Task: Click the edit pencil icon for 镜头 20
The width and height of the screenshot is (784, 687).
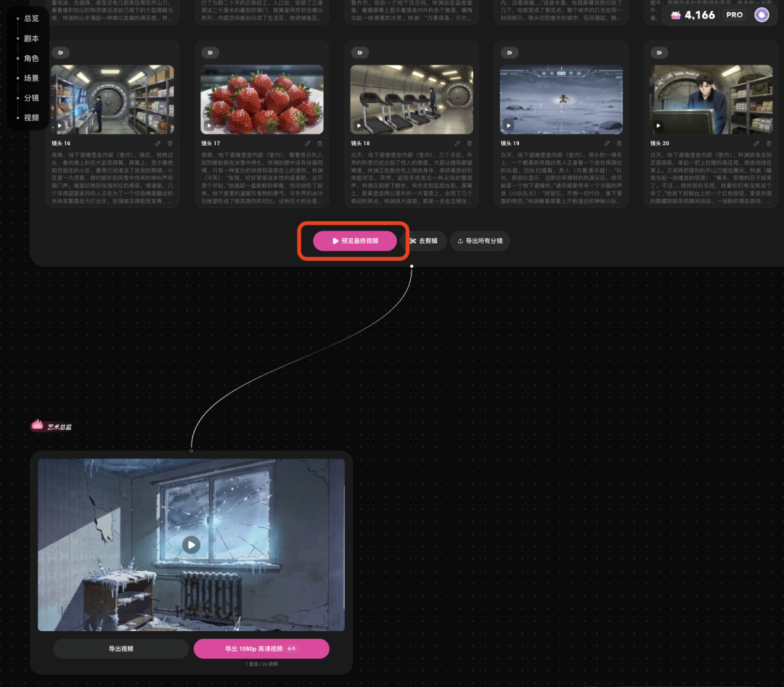Action: pos(756,144)
